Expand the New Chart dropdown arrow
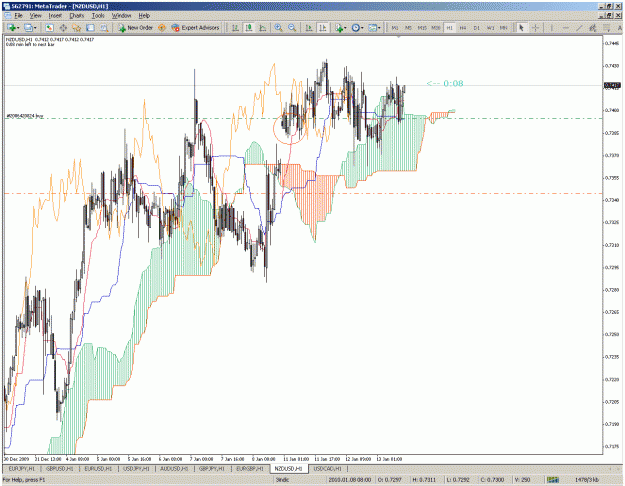This screenshot has height=486, width=625. pyautogui.click(x=18, y=28)
